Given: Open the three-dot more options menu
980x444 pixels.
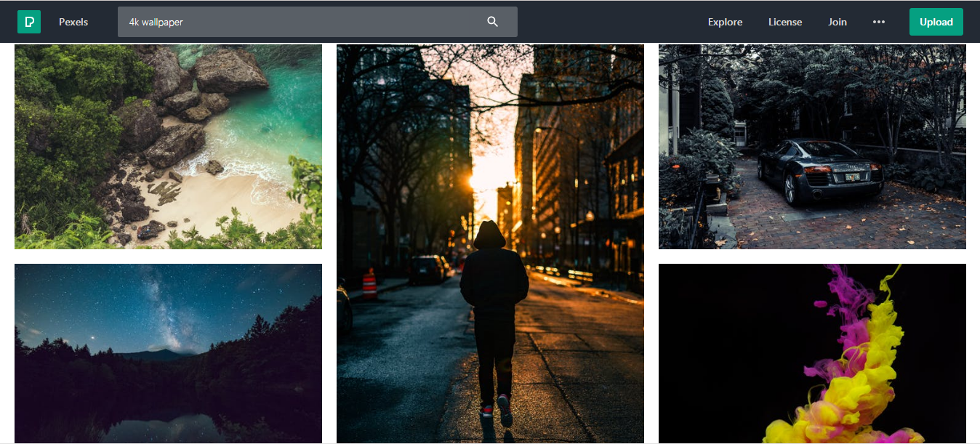Looking at the screenshot, I should (879, 22).
